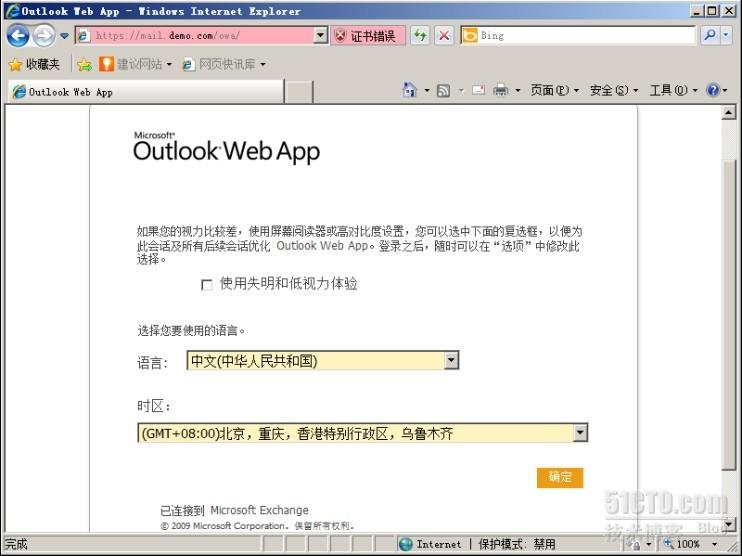The width and height of the screenshot is (742, 556).
Task: Click the vertical scrollbar up arrow
Action: pos(728,113)
